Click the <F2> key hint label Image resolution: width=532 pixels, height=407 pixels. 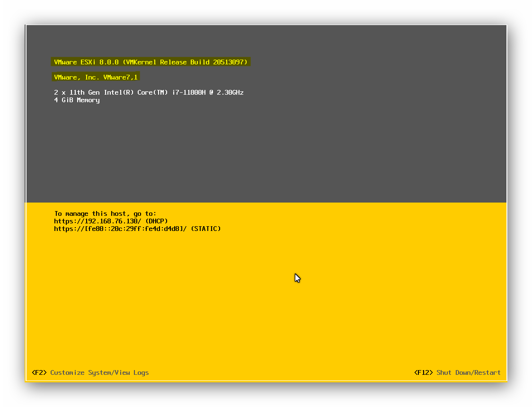[39, 372]
